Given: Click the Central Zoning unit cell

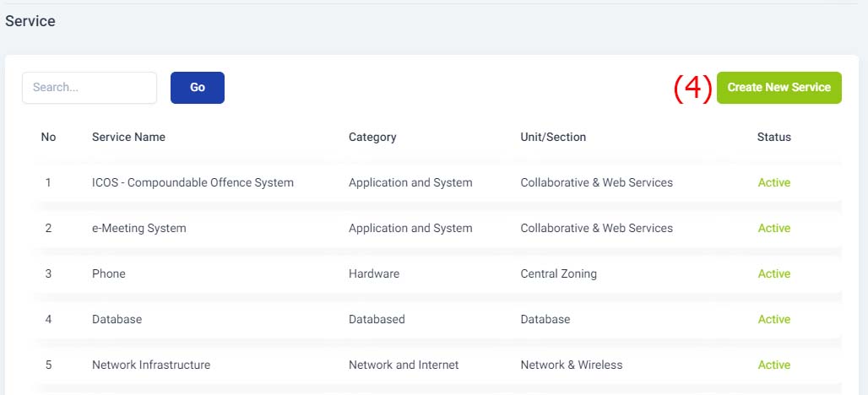Looking at the screenshot, I should click(559, 273).
